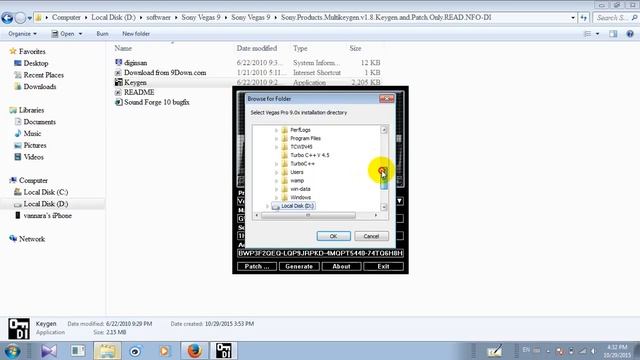Viewport: 640px width, 360px height.
Task: Expand TCWIN45 folder arrow
Action: click(x=276, y=147)
